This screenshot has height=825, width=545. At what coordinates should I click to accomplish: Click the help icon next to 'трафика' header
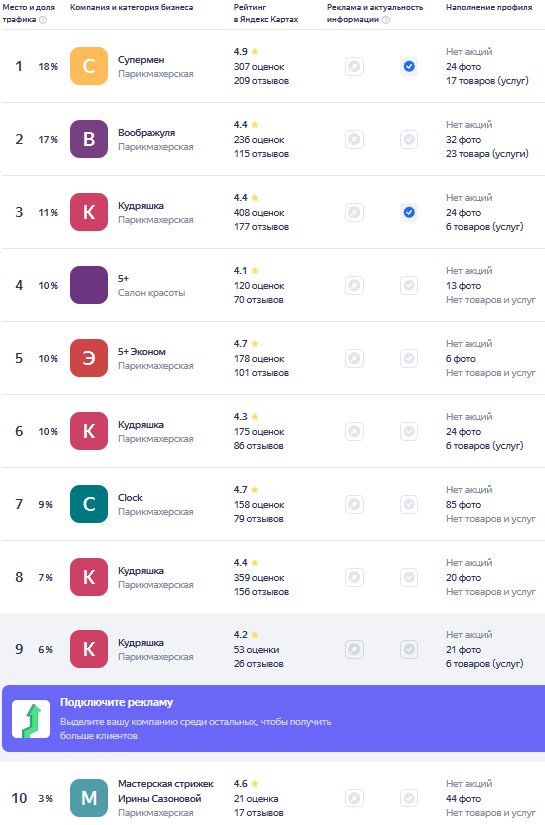(43, 19)
